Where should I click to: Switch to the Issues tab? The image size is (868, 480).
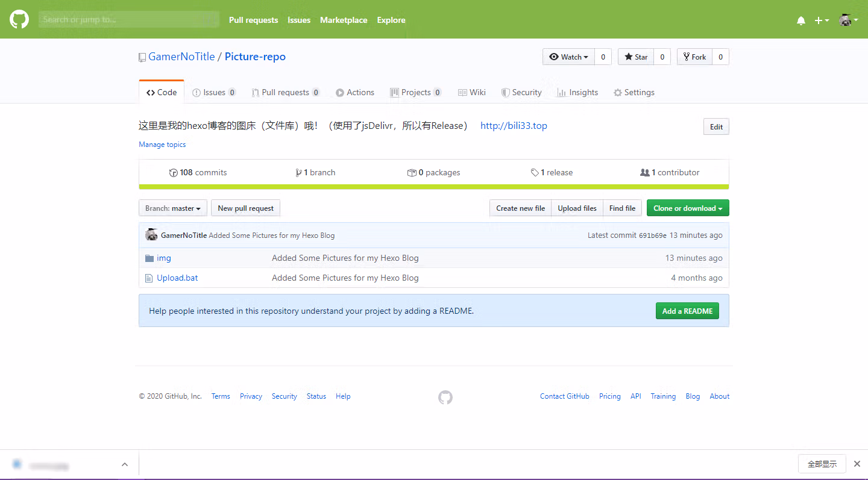[x=214, y=92]
